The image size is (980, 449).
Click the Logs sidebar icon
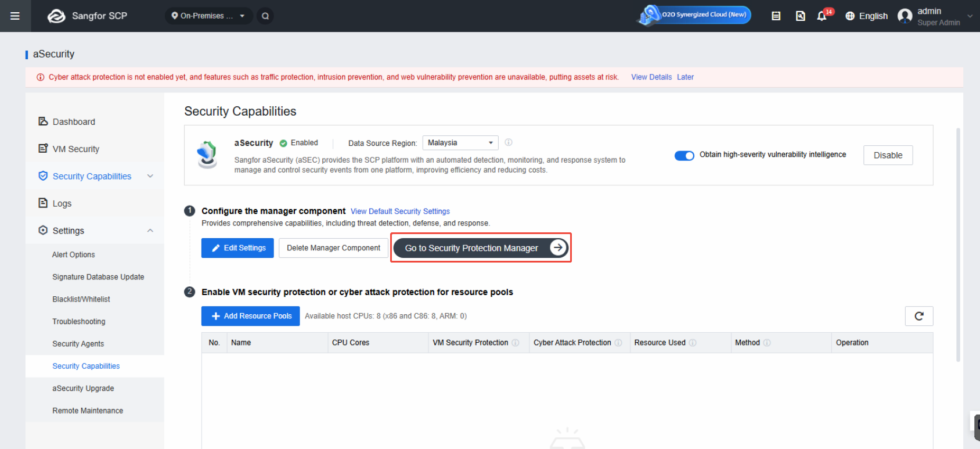[x=43, y=203]
